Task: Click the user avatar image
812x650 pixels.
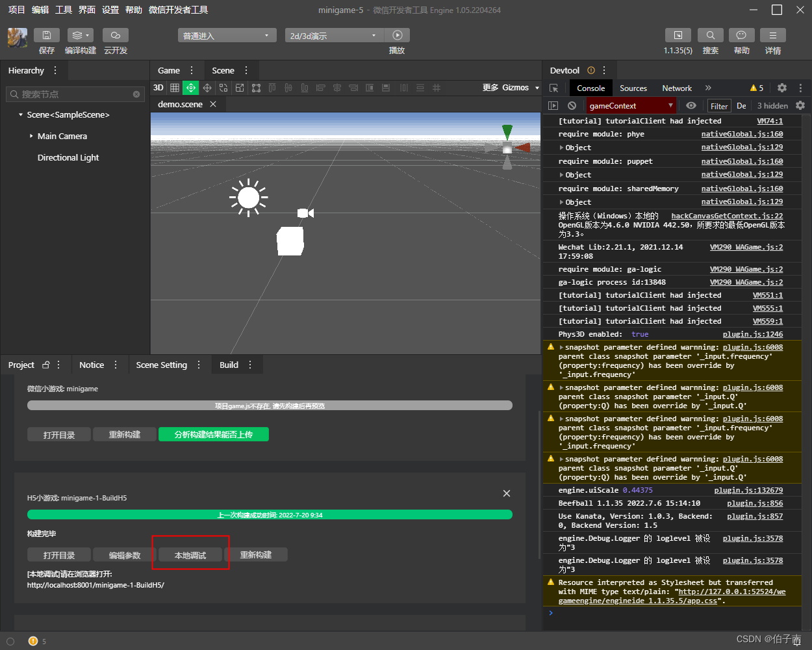Action: click(17, 38)
